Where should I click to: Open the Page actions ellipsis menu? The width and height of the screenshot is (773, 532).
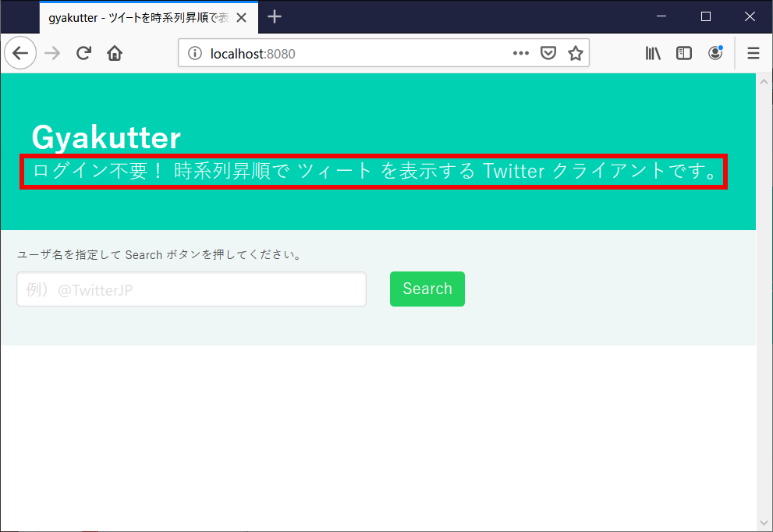pyautogui.click(x=520, y=52)
